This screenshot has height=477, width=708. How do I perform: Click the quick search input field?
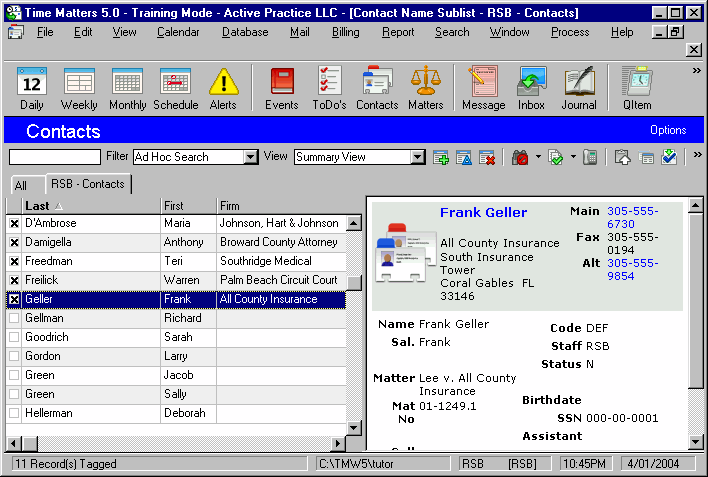[55, 157]
